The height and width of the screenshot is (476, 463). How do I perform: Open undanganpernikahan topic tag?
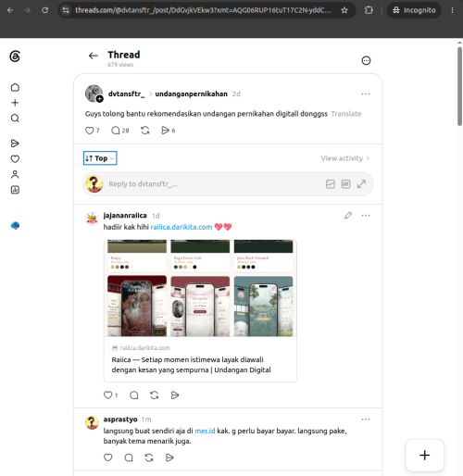coord(191,94)
